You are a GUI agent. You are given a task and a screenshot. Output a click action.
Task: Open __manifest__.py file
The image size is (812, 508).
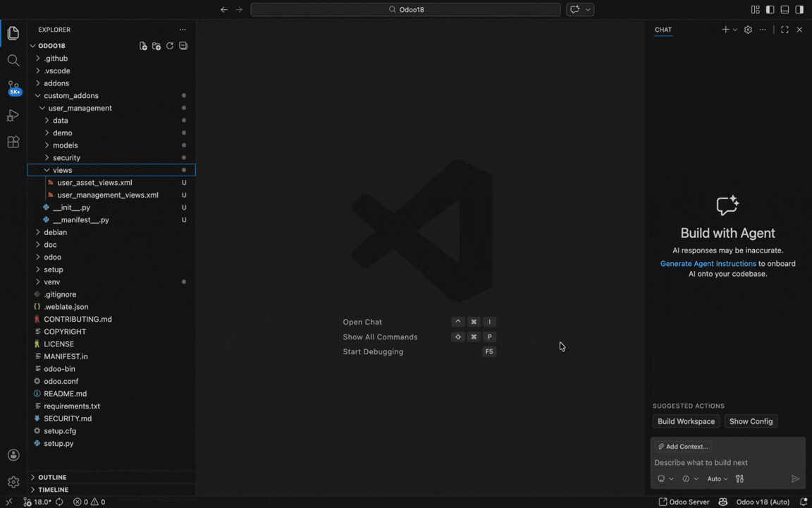111,220
